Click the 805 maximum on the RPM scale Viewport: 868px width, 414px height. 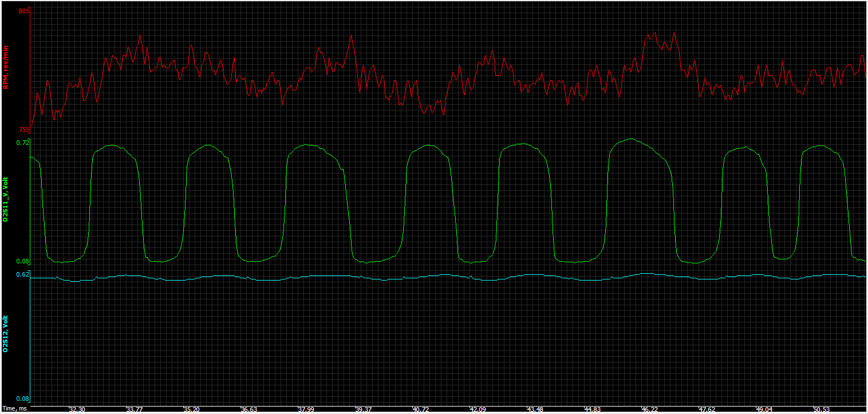point(23,11)
